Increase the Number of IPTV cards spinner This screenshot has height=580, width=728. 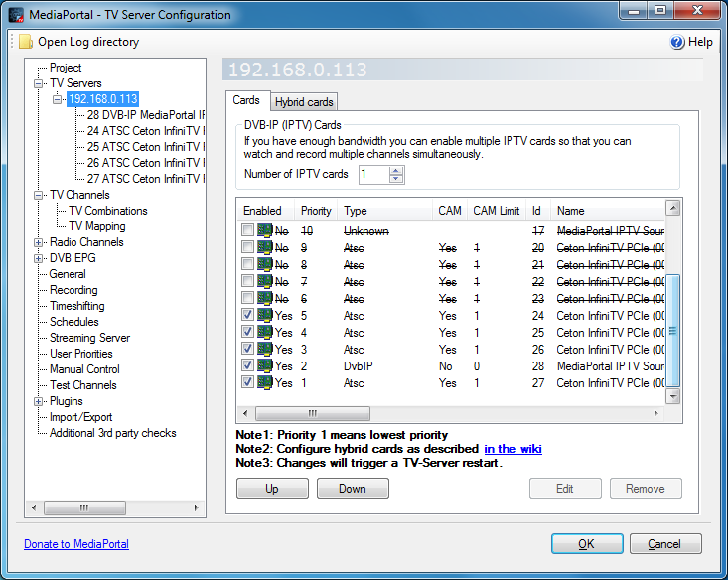[x=396, y=170]
